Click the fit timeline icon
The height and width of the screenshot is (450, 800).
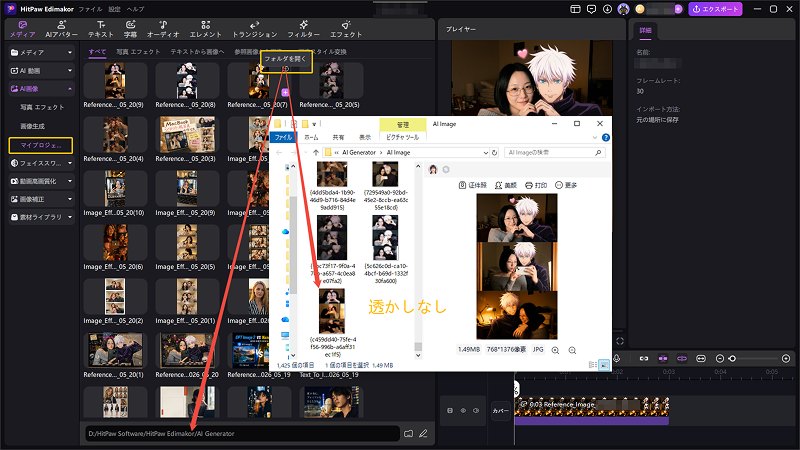click(701, 358)
